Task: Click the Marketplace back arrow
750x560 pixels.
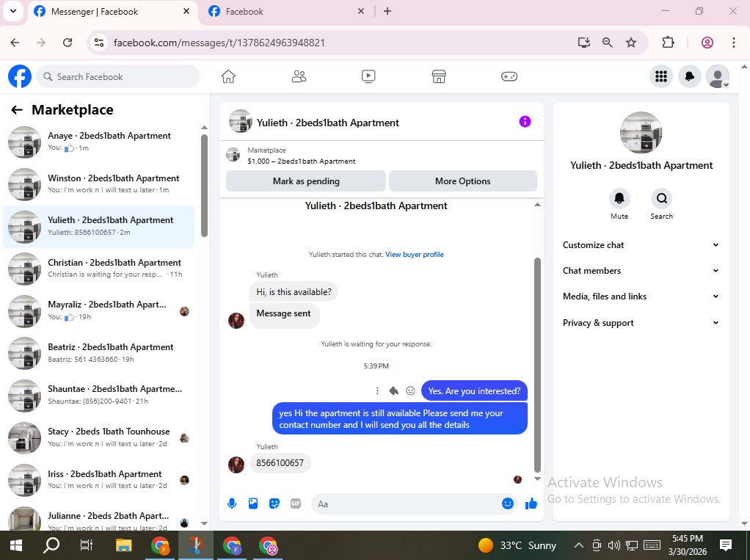Action: (x=17, y=110)
